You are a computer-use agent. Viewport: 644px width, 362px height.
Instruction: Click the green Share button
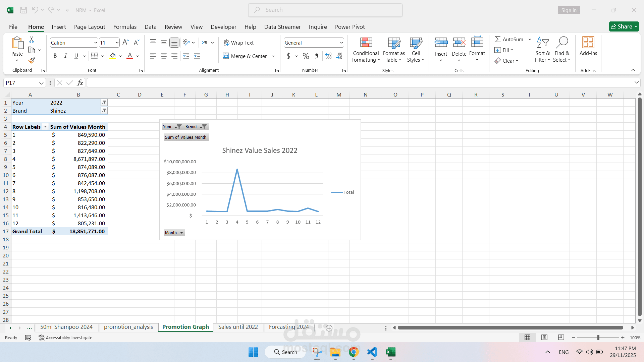[624, 26]
